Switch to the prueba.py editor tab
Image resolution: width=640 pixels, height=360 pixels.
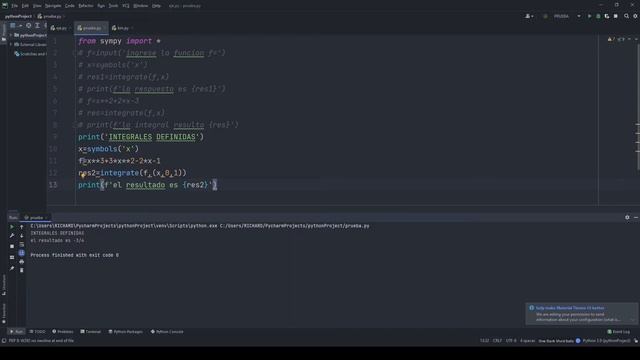coord(91,28)
